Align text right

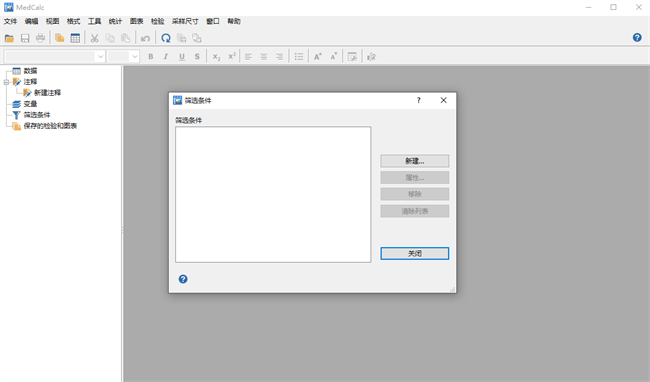point(279,57)
